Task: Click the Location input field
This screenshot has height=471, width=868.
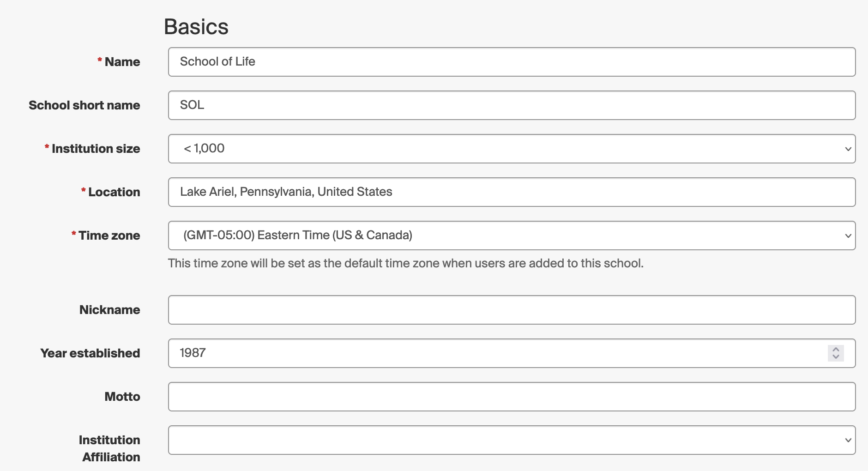Action: 512,192
